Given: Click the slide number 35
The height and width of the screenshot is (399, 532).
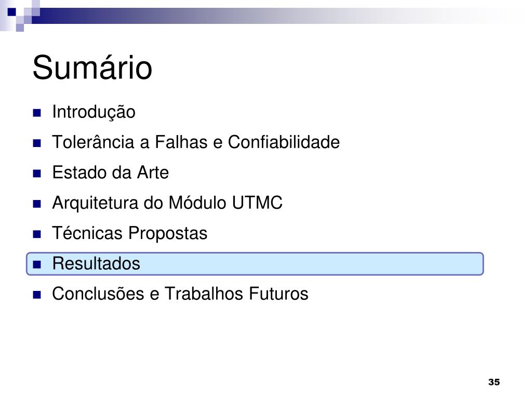Looking at the screenshot, I should click(x=494, y=382).
